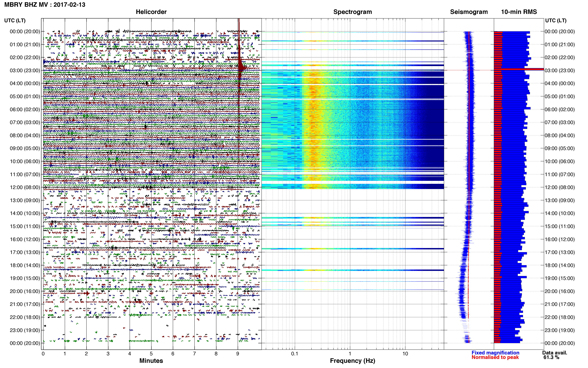Click the long red RMS peak bar at 03:00
The height and width of the screenshot is (368, 588).
pyautogui.click(x=519, y=69)
